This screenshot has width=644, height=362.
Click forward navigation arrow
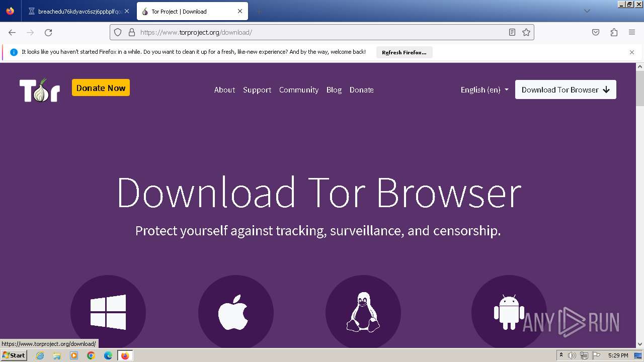point(30,32)
